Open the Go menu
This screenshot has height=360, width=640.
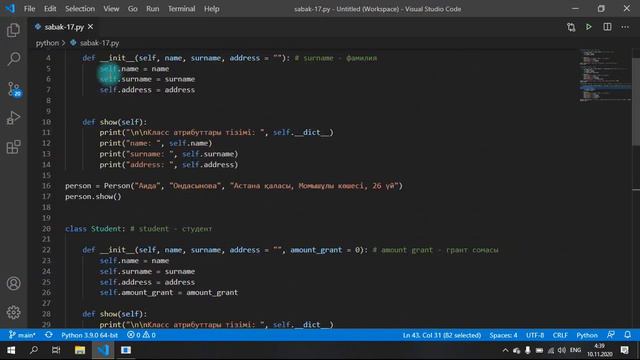pos(133,9)
